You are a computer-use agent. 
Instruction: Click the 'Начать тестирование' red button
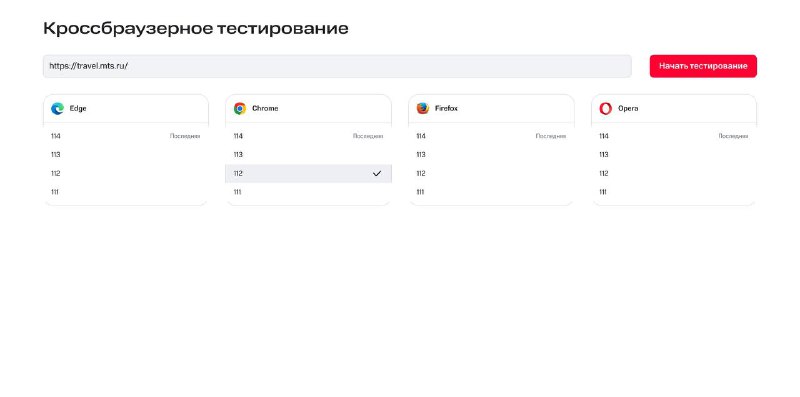pyautogui.click(x=703, y=66)
